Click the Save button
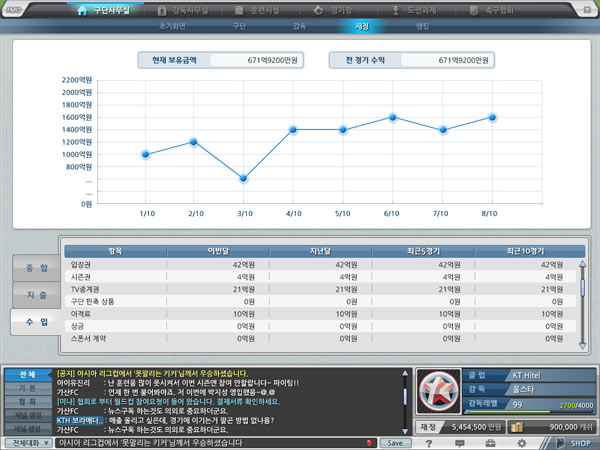The height and width of the screenshot is (450, 600). coord(395,443)
